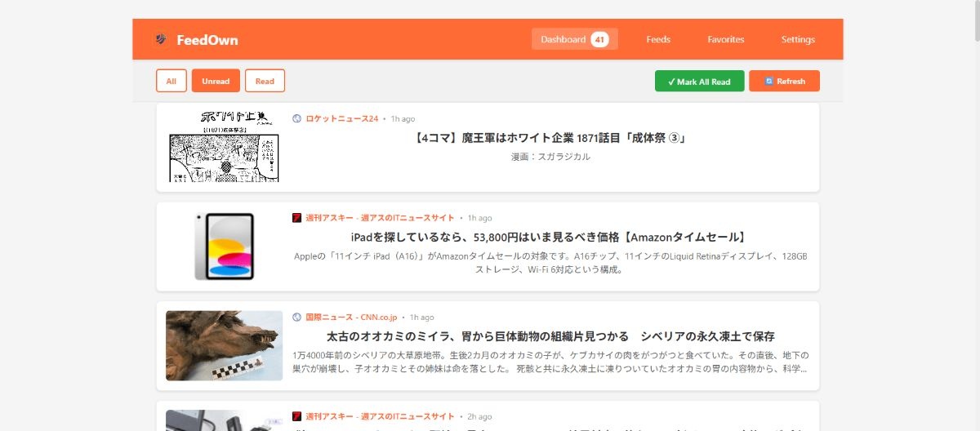Click the CNN.co.jp feed globe icon
The width and height of the screenshot is (980, 431).
[297, 317]
